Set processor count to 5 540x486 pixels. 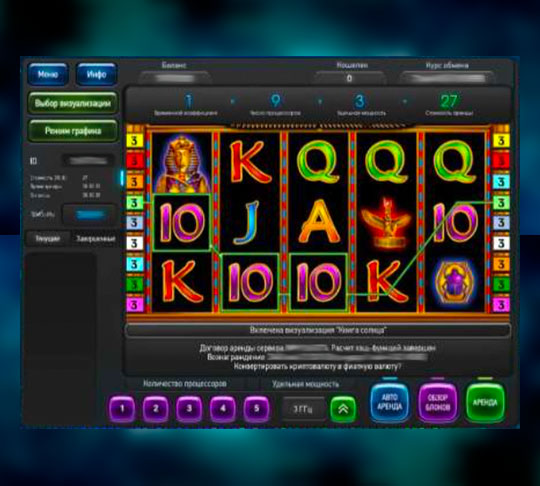(x=256, y=409)
